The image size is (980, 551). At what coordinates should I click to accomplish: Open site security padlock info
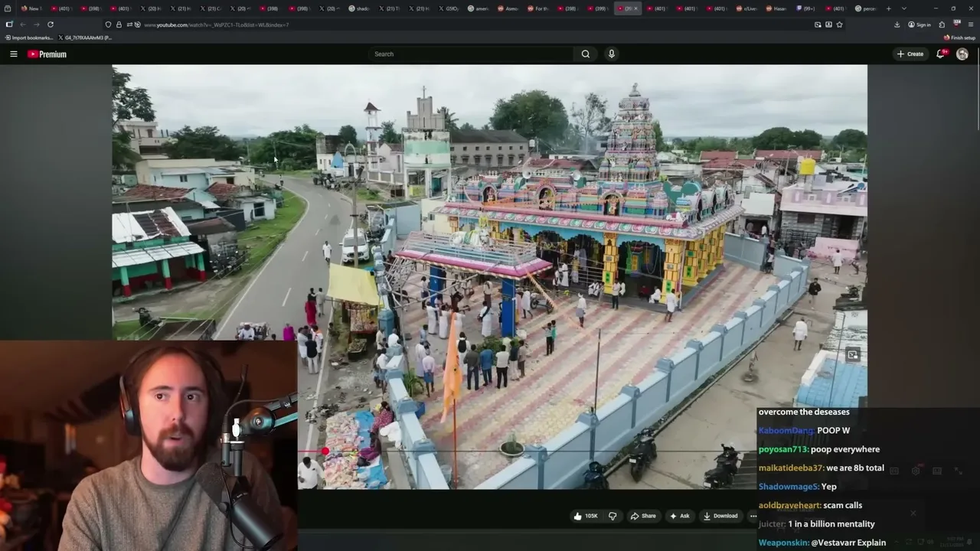[x=118, y=24]
